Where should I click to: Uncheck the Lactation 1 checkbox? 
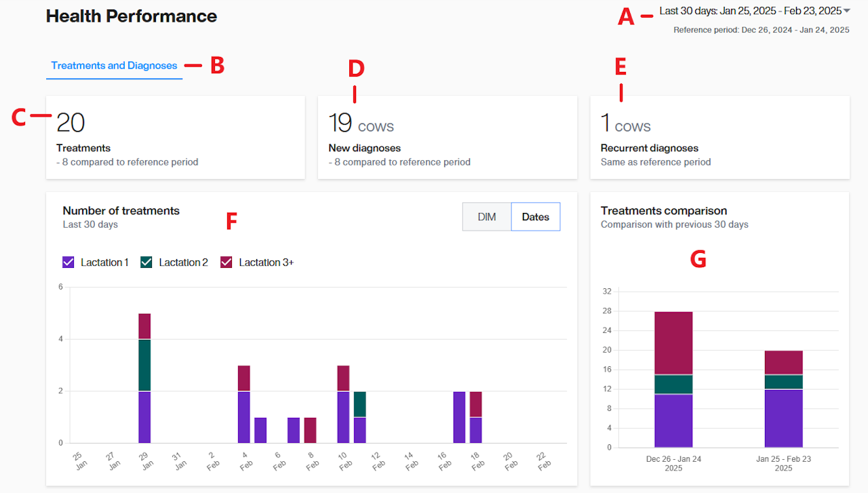(x=68, y=262)
